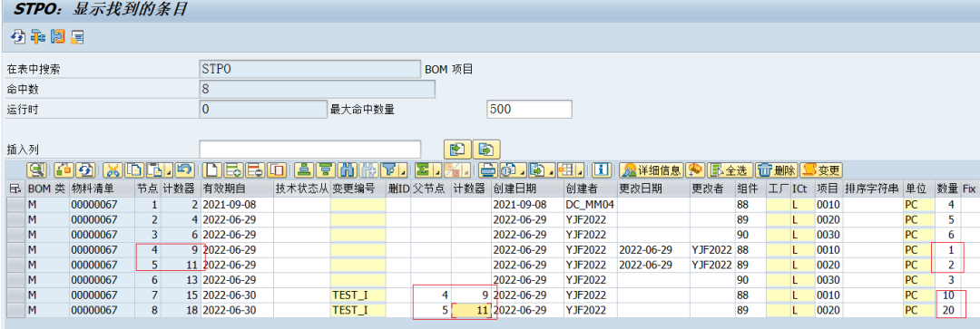Click the duplicate row icon

277,169
